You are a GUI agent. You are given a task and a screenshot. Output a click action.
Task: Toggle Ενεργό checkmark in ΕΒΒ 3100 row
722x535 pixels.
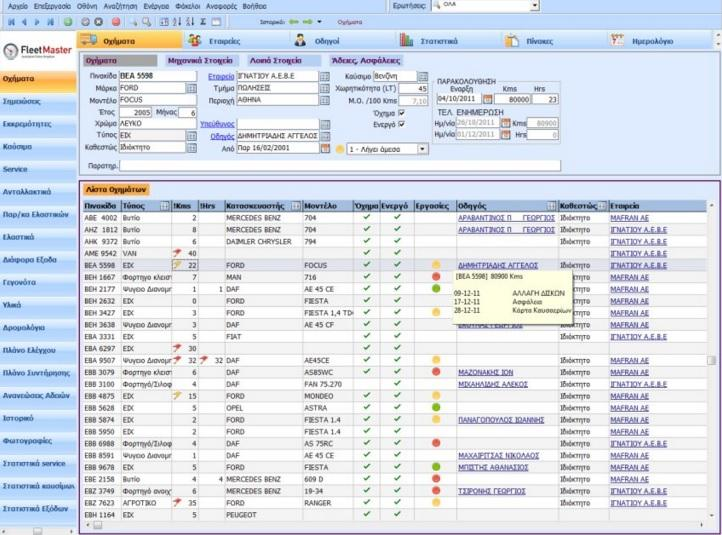click(397, 384)
